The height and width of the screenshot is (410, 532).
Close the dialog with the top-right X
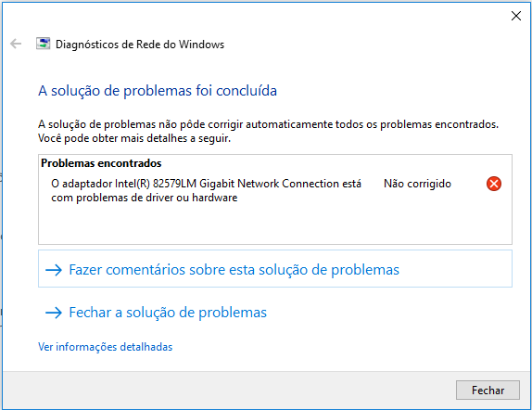tap(516, 16)
